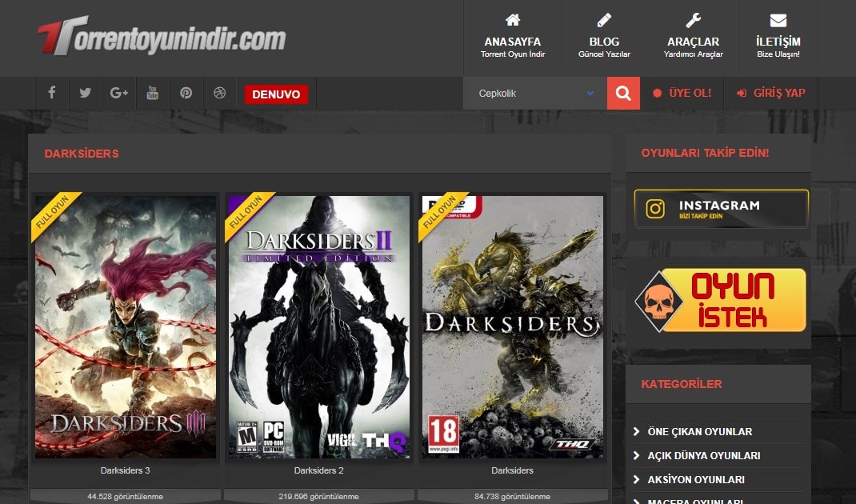Click the ÜYE OL! sign-up link
The height and width of the screenshot is (504, 856).
point(682,93)
